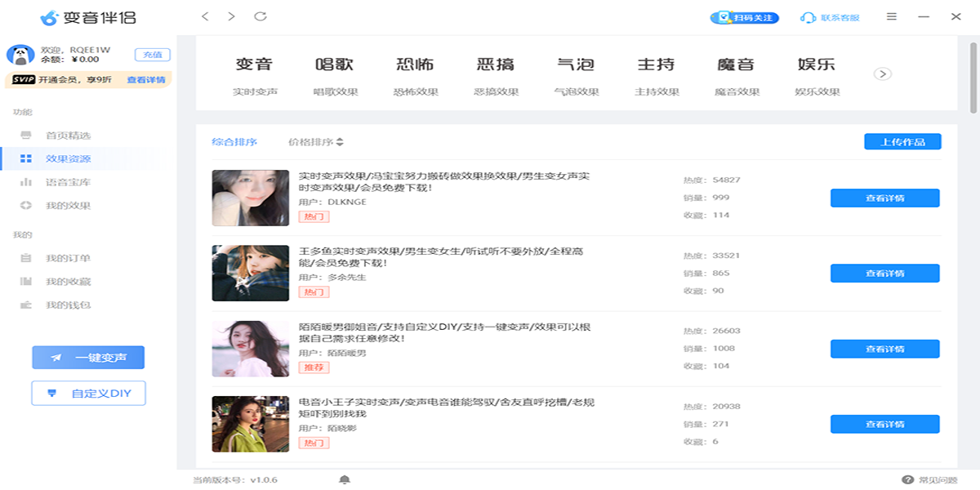Click user name 多余先生
Image resolution: width=980 pixels, height=490 pixels.
pos(347,278)
